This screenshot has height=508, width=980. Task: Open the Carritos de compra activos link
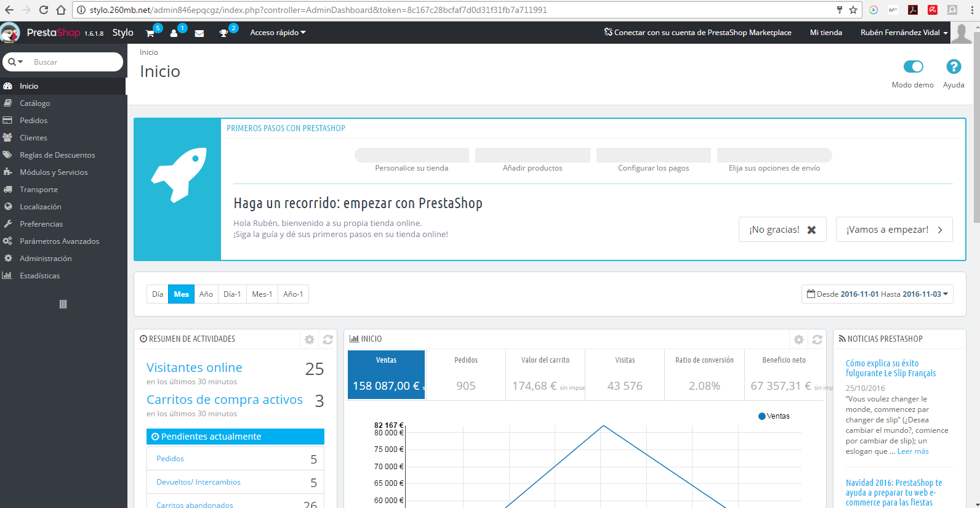(x=225, y=400)
